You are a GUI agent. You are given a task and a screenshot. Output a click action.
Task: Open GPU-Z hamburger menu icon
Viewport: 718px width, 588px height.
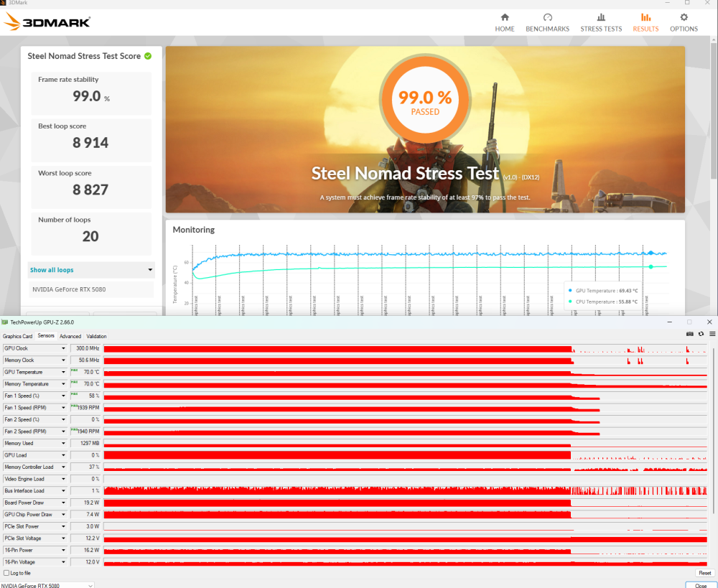(x=712, y=334)
